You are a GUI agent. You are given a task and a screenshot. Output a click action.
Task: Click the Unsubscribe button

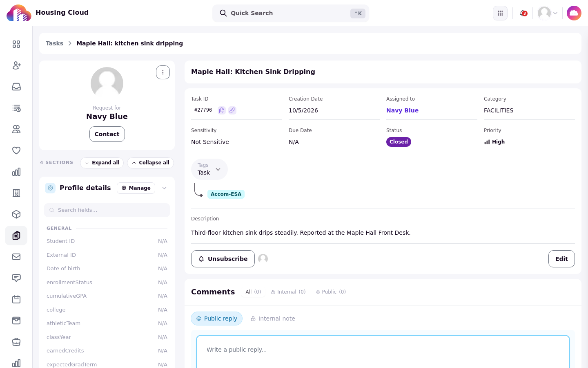[223, 259]
